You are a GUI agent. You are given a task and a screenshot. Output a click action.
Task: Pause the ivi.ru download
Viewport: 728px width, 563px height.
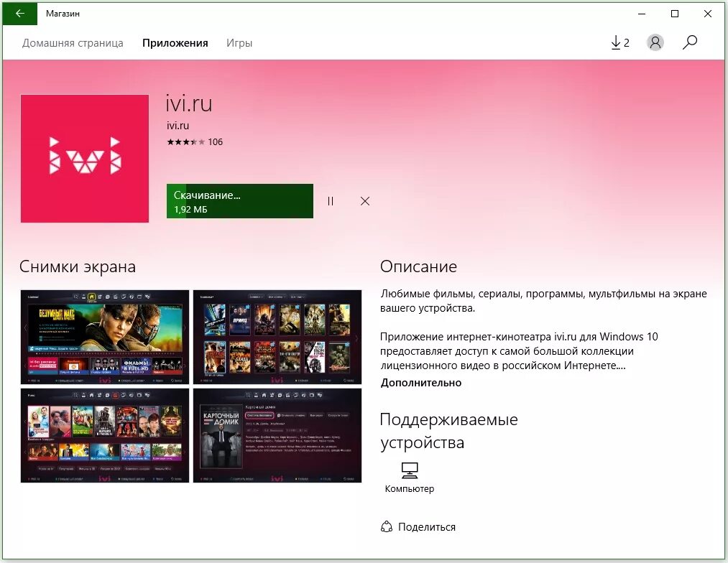[x=330, y=201]
